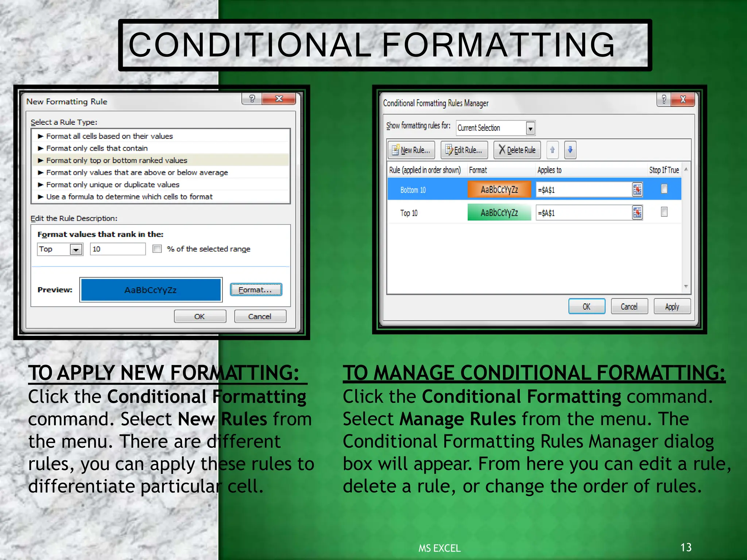747x560 pixels.
Task: Click scroll down arrow in rules list
Action: point(686,287)
